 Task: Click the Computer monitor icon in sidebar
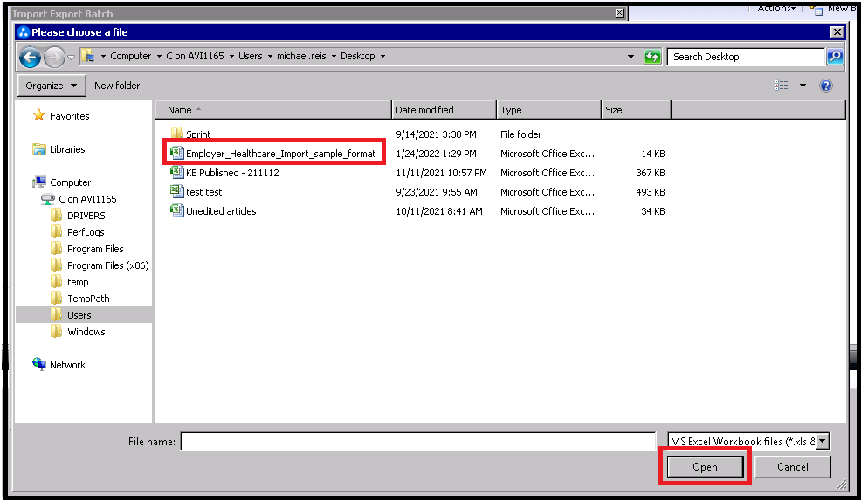click(38, 182)
